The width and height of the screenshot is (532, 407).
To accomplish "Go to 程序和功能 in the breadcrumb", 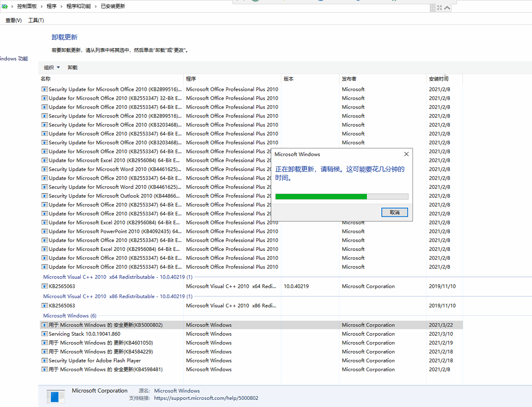I will pos(78,6).
